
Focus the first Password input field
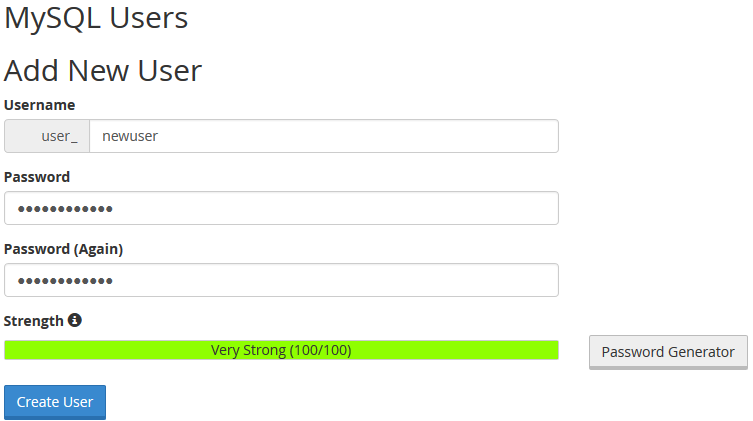tap(281, 208)
